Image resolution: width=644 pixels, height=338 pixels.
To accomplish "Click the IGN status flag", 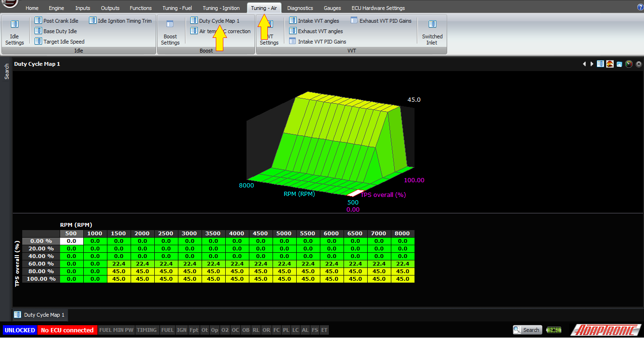I will coord(182,330).
